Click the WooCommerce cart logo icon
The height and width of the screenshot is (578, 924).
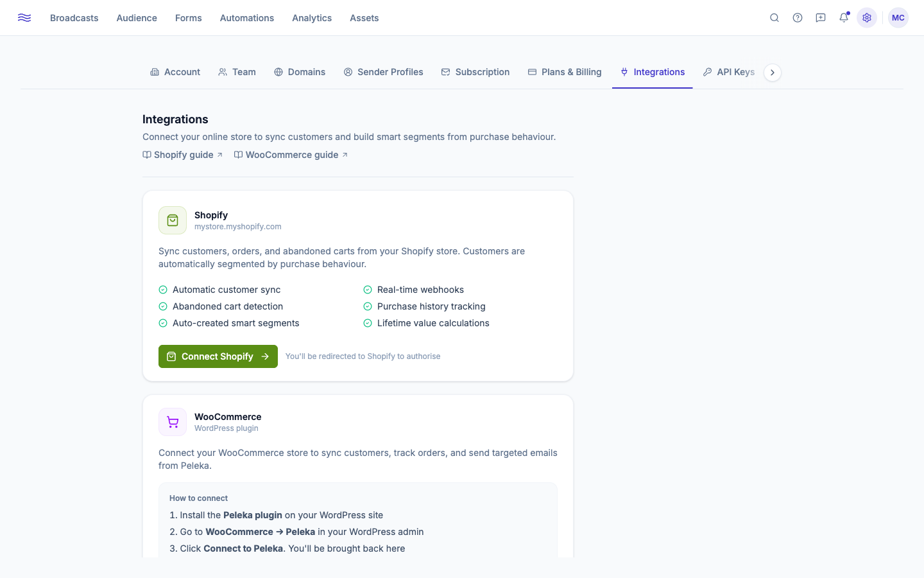pos(173,422)
